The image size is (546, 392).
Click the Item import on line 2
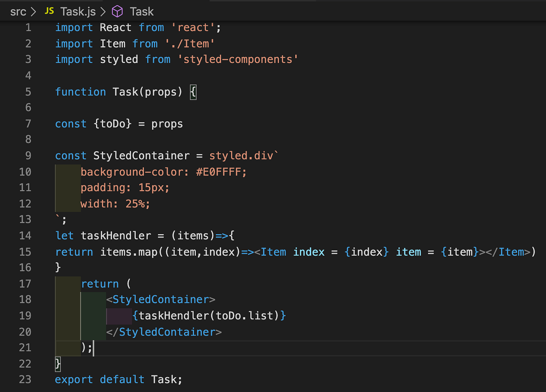tap(112, 43)
